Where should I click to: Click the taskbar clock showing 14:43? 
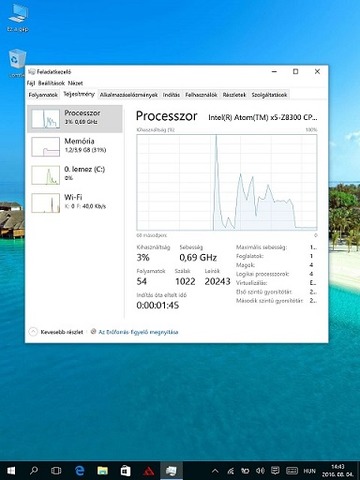[338, 470]
